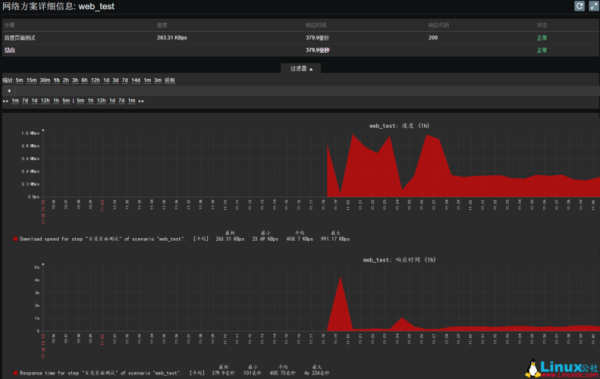Screen dimensions: 600x379
Task: Click the 379.9毫秒 response time in the first row
Action: pyautogui.click(x=317, y=38)
